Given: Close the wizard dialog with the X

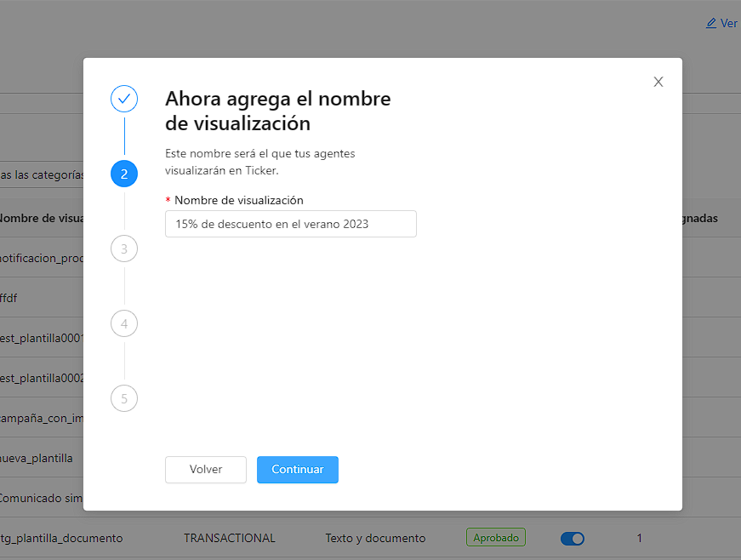Looking at the screenshot, I should pos(658,81).
